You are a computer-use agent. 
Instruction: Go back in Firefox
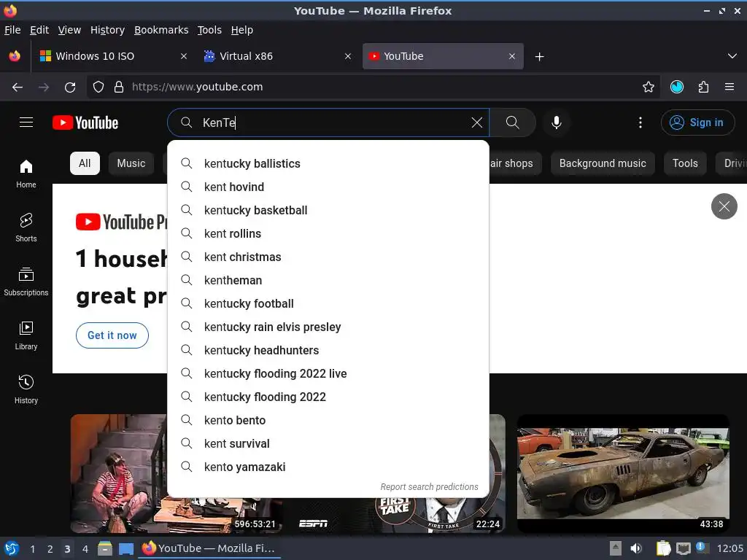pos(18,87)
